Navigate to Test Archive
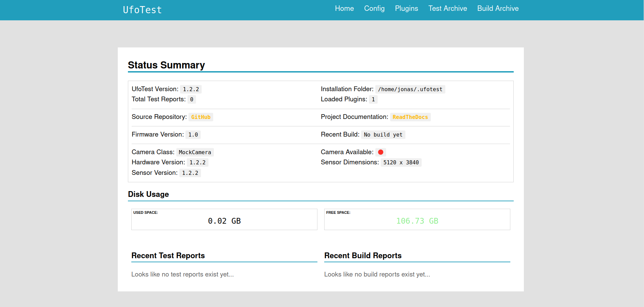Screen dimensions: 644x307 (447, 8)
